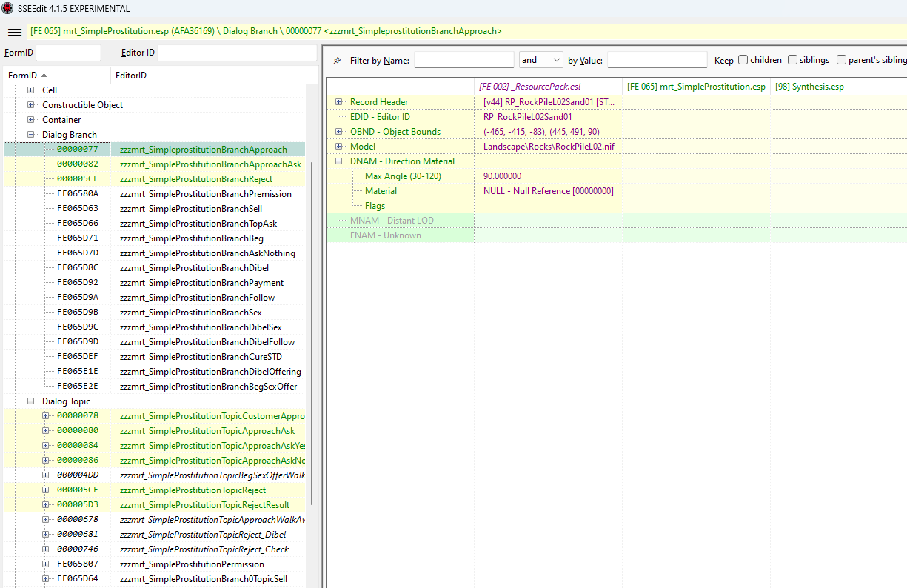The height and width of the screenshot is (588, 907).
Task: Click the [98] Synthesis.esp column header
Action: (838, 87)
